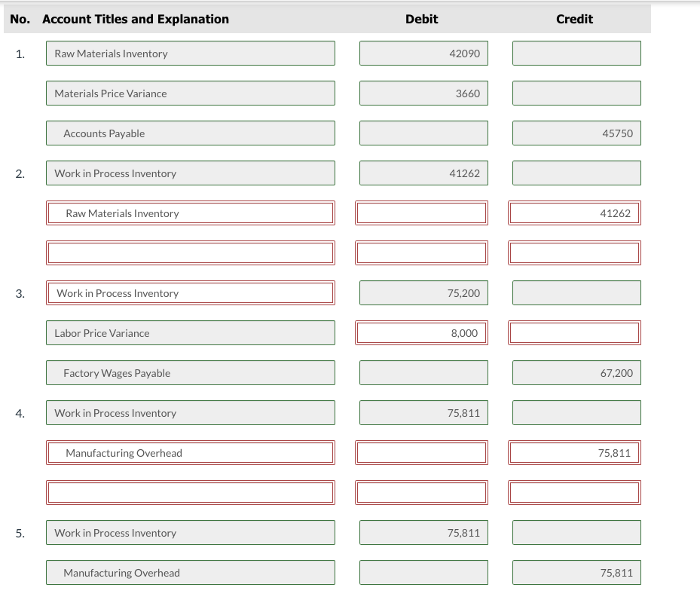
Task: Click the Labor Price Variance account field
Action: click(x=191, y=332)
